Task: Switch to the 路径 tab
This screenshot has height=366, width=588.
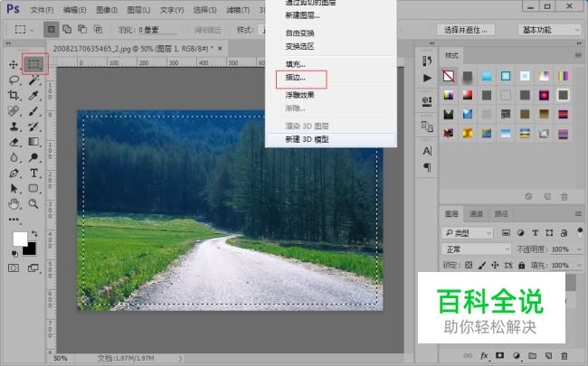Action: point(501,213)
